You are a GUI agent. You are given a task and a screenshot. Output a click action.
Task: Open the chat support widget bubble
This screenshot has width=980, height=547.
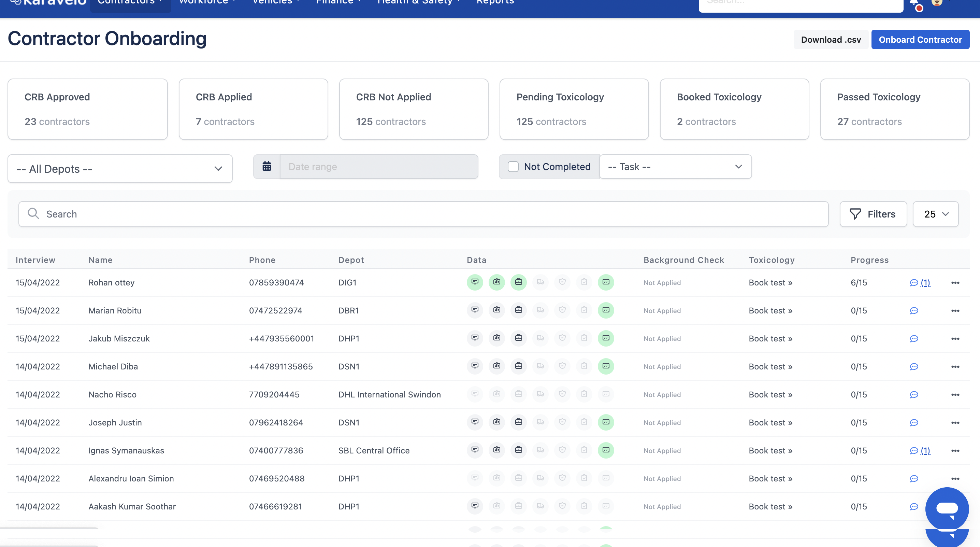947,508
